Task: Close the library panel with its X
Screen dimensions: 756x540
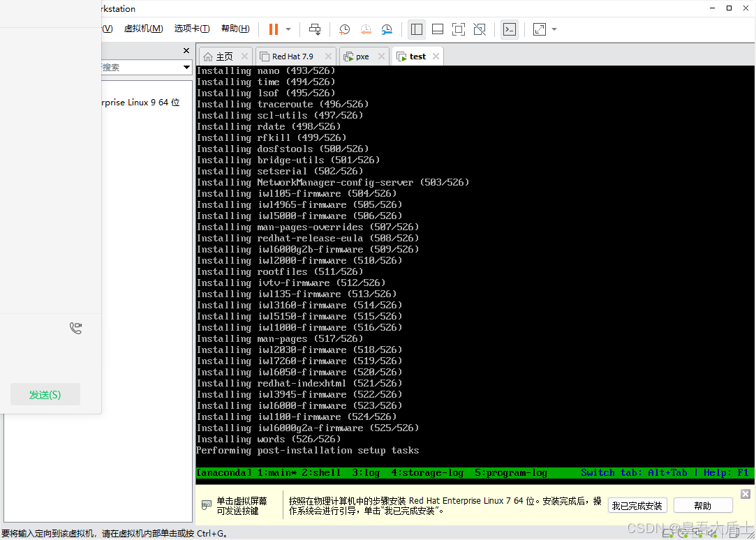Action: click(x=186, y=50)
